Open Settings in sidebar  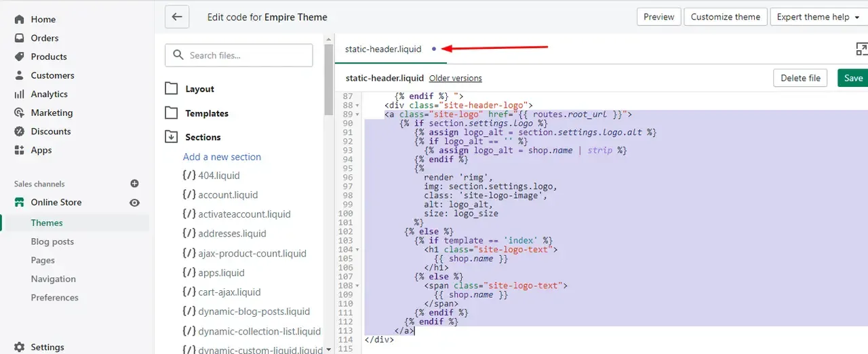pyautogui.click(x=47, y=347)
